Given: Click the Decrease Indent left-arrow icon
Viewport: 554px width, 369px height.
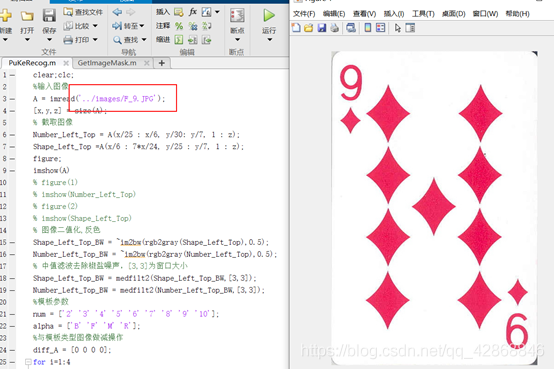Looking at the screenshot, I should point(193,40).
